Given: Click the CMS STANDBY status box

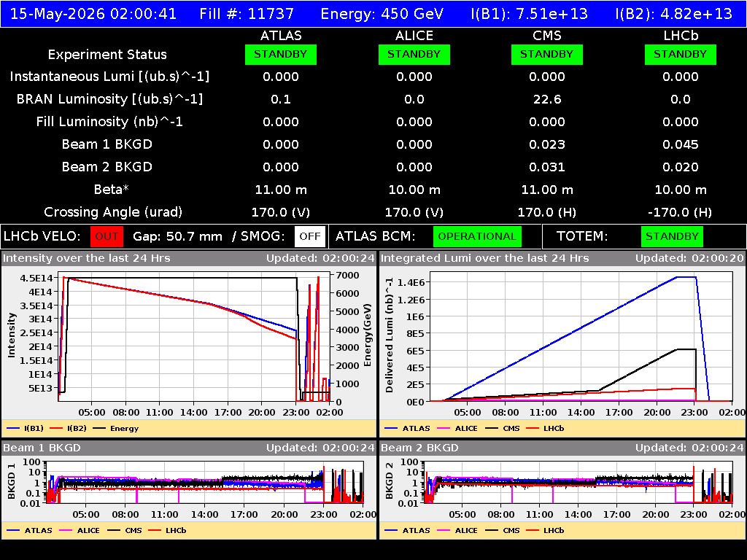Looking at the screenshot, I should coord(547,54).
